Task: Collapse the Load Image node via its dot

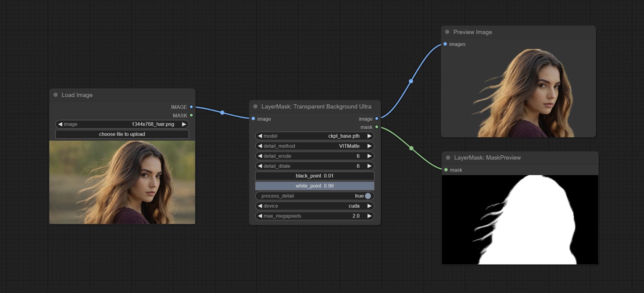Action: [x=56, y=95]
